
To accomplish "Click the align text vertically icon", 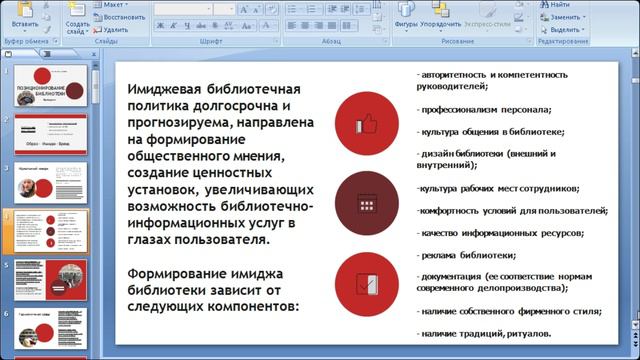I will pos(377,17).
